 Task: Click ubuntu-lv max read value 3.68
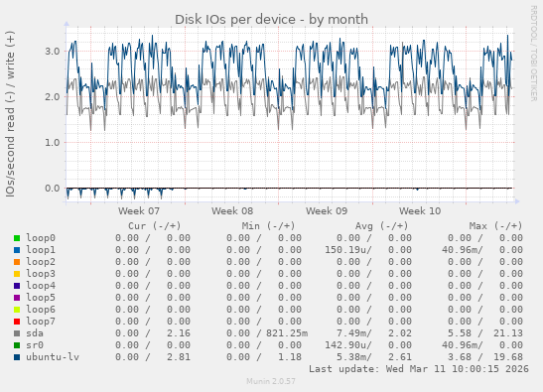pos(460,356)
